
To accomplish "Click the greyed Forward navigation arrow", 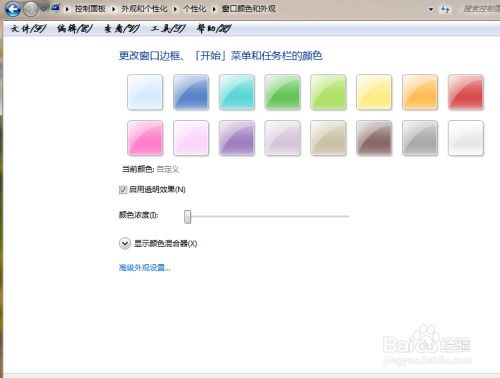I will coord(31,9).
